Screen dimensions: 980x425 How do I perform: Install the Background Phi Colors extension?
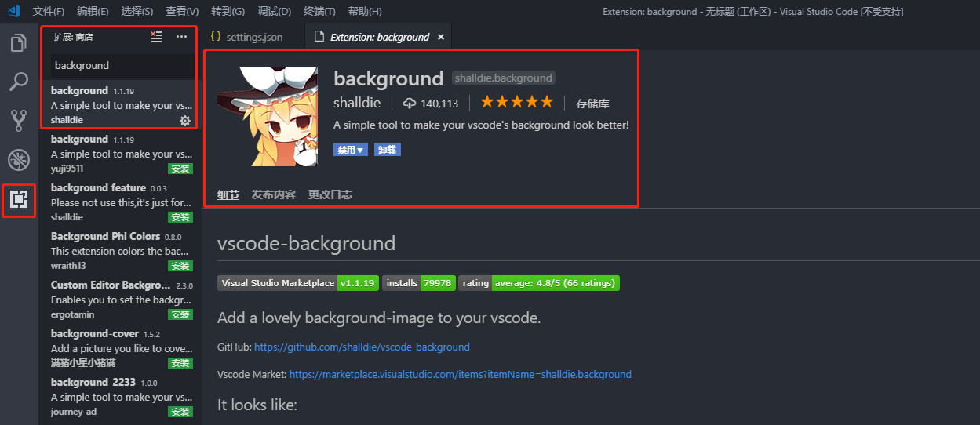pyautogui.click(x=180, y=266)
